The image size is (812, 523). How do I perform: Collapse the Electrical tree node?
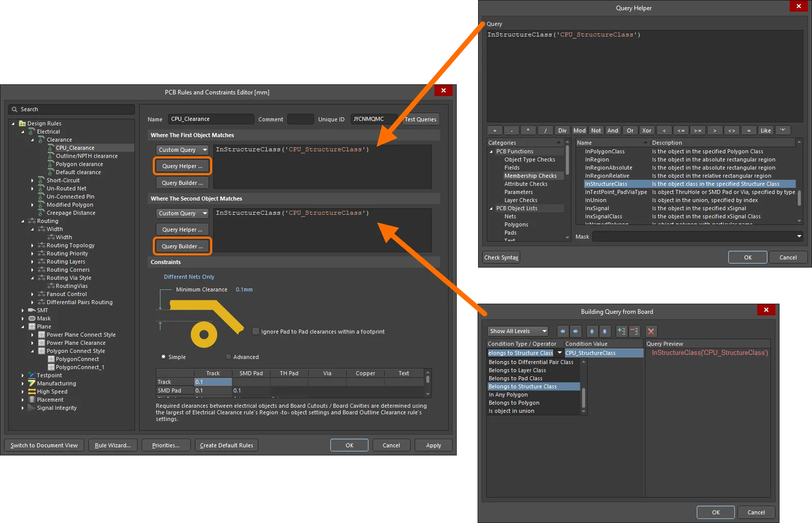(x=23, y=132)
